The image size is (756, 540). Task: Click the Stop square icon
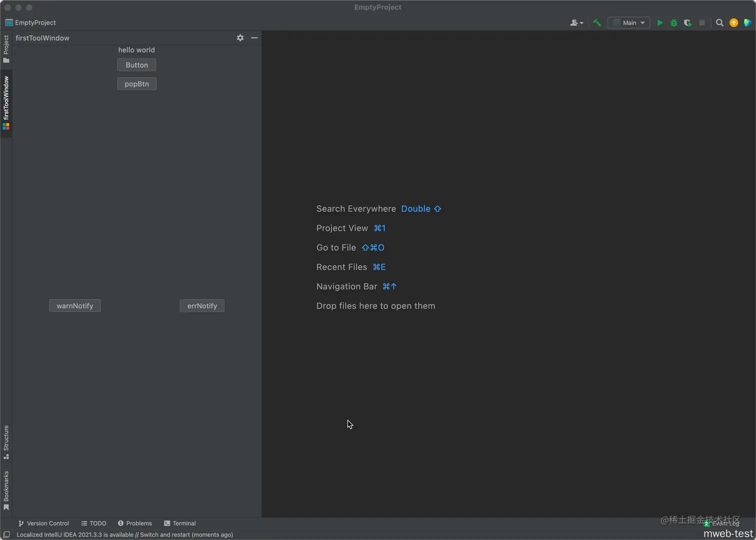(x=702, y=22)
